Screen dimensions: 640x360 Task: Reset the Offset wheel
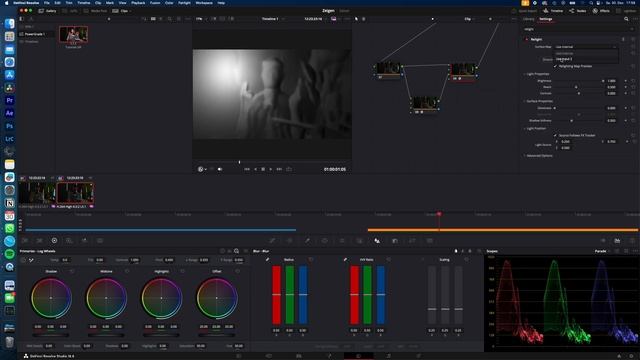tap(238, 271)
